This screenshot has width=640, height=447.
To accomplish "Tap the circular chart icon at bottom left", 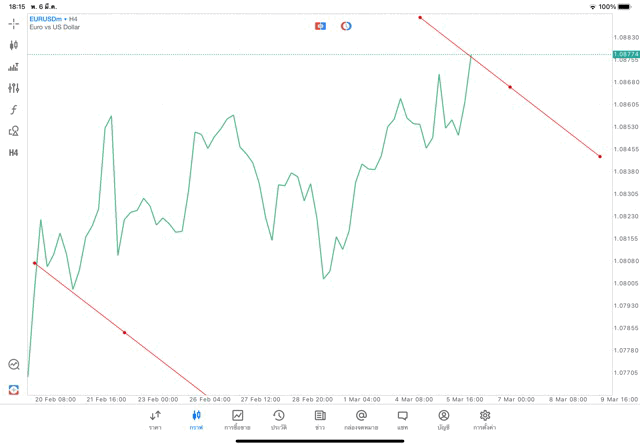I will click(13, 365).
